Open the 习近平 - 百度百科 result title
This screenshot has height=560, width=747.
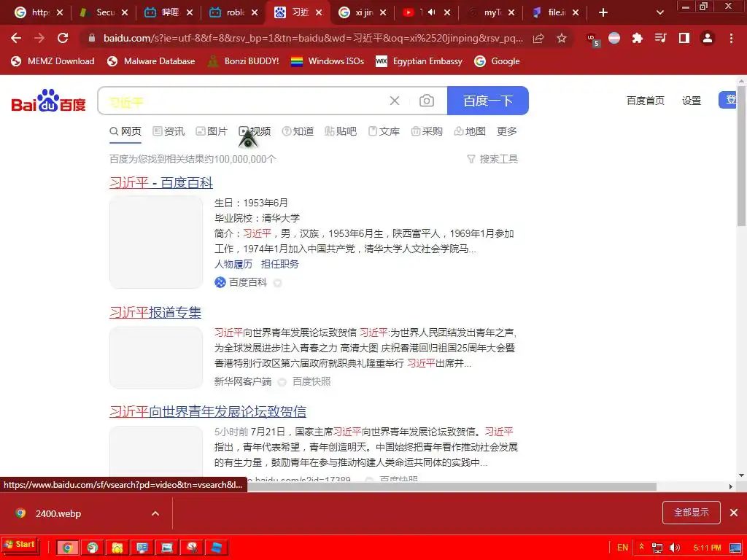coord(161,183)
